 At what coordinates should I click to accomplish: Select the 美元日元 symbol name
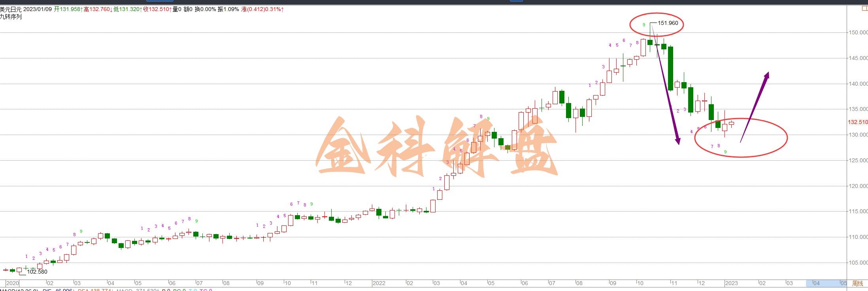[11, 9]
